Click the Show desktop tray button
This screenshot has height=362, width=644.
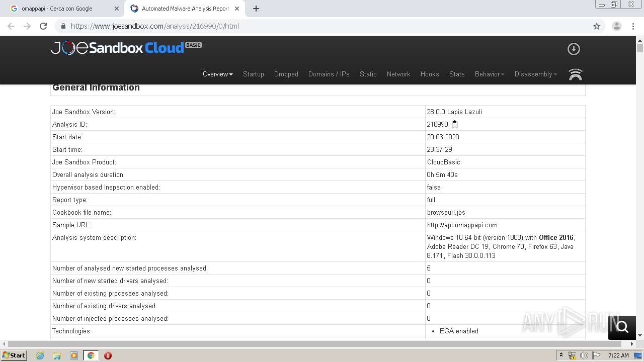[638, 355]
